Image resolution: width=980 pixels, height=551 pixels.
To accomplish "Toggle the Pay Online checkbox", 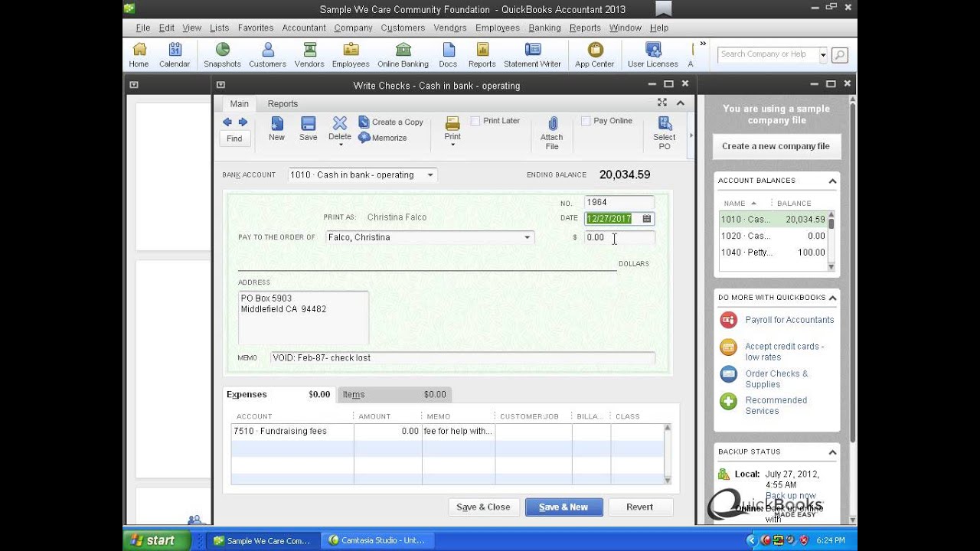I will tap(586, 121).
